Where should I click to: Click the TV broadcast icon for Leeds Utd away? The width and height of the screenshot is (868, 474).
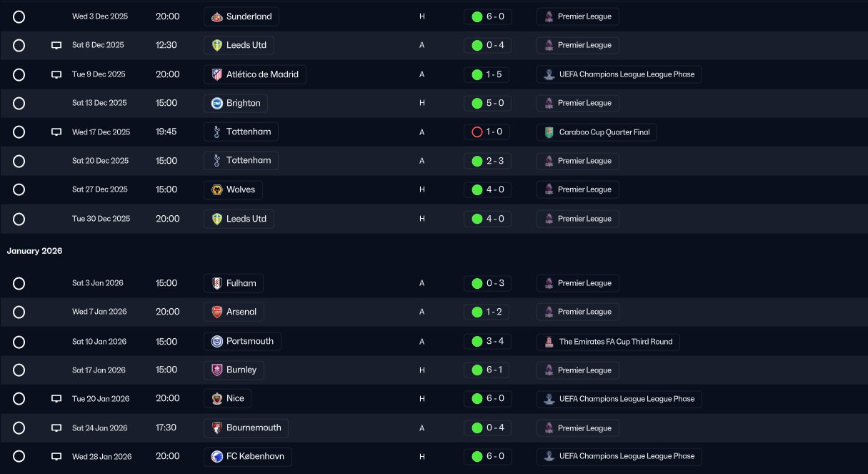click(x=56, y=45)
